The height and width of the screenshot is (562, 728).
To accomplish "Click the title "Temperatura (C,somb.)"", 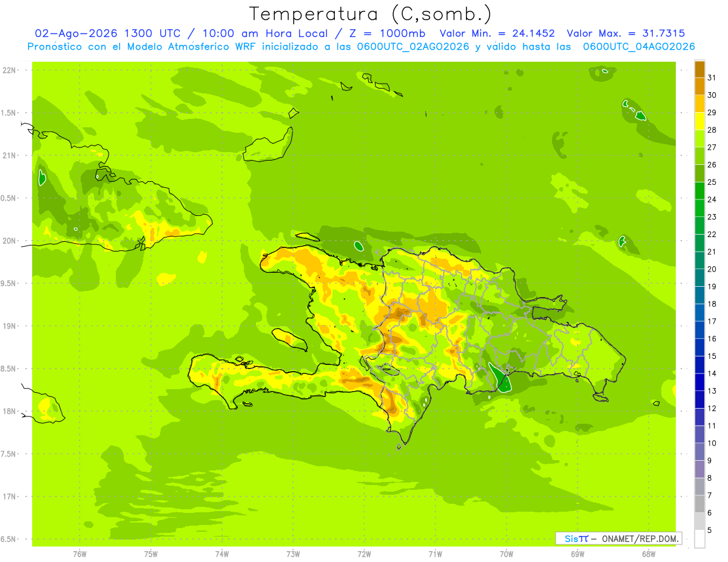I will [x=370, y=13].
